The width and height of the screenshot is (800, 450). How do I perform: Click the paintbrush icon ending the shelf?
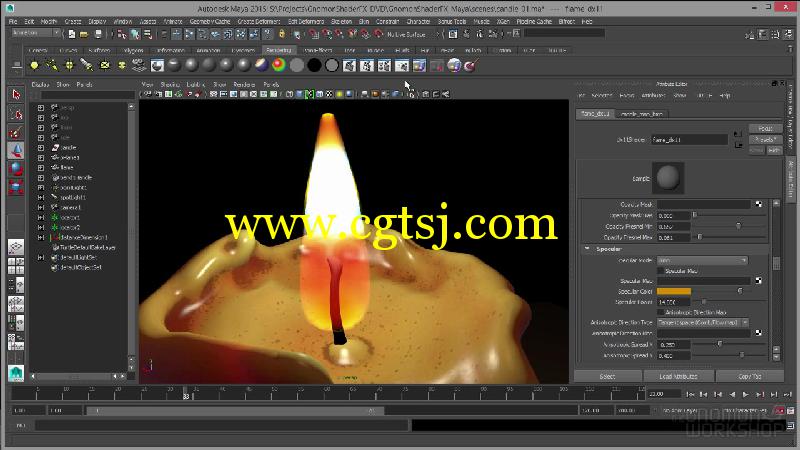tap(471, 65)
